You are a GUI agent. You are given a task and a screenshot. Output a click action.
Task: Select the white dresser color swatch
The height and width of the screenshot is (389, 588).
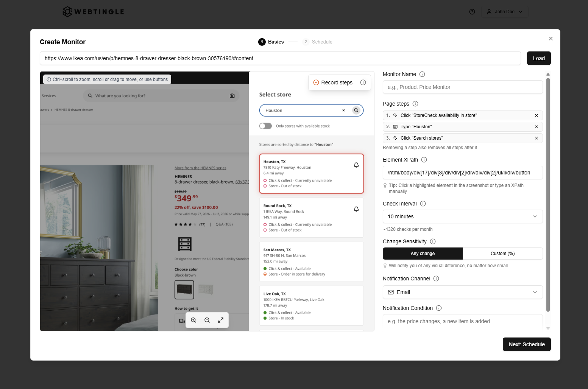coord(206,289)
